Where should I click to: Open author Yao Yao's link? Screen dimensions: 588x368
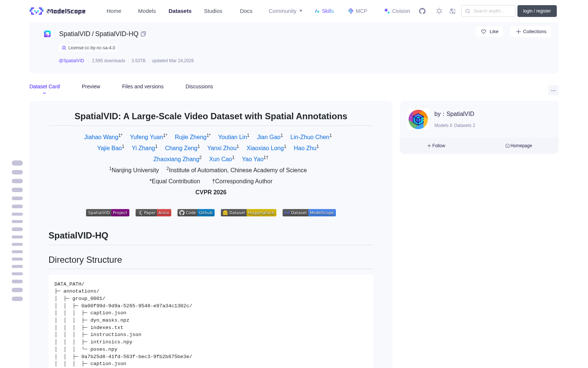253,159
